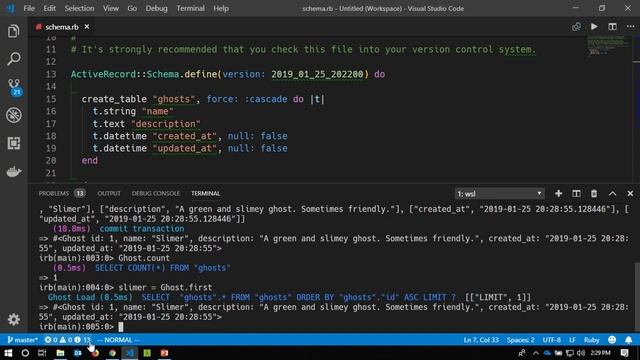The width and height of the screenshot is (640, 360).
Task: Open Task View on taskbar
Action: coord(42,353)
